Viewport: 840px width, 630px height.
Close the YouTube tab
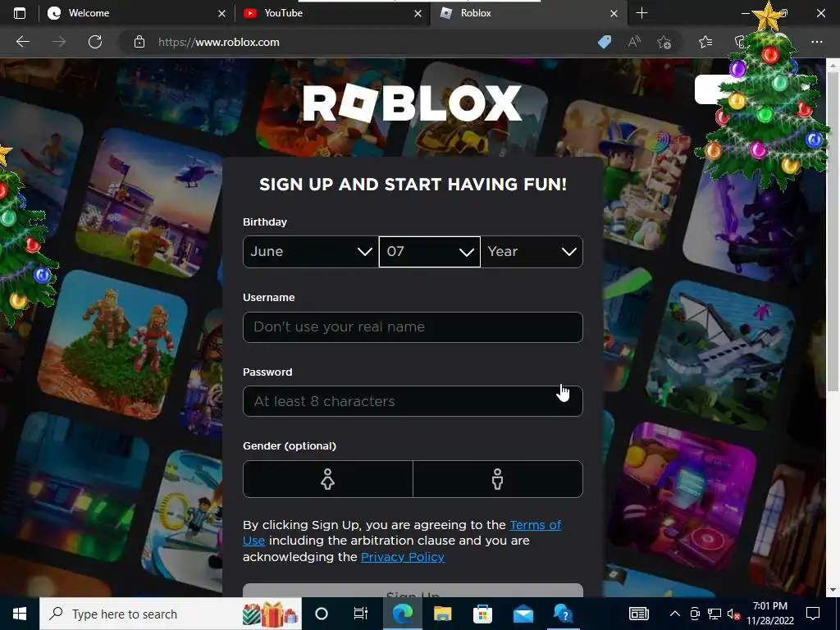418,13
